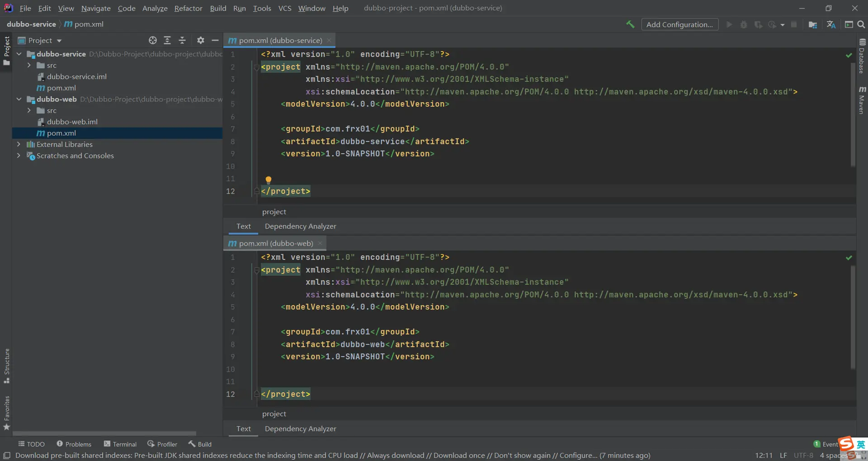Image resolution: width=868 pixels, height=461 pixels.
Task: Open Dependency Analyzer tab in dubbo-service editor
Action: pos(300,226)
